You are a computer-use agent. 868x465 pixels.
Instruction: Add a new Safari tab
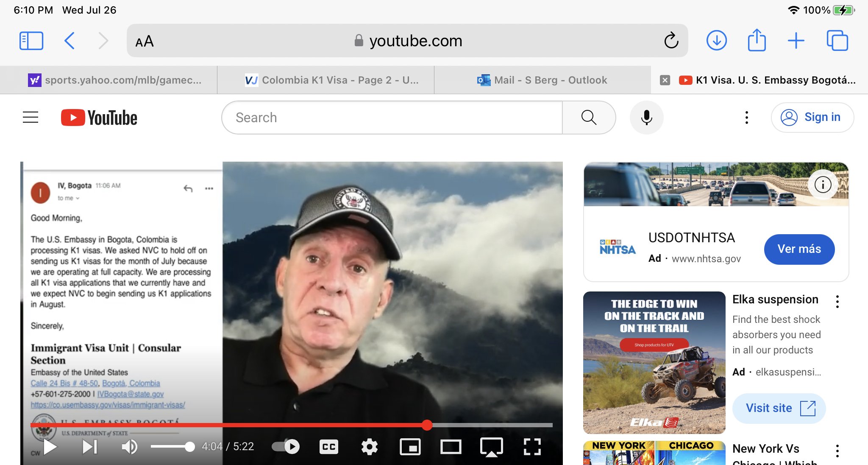(x=796, y=41)
